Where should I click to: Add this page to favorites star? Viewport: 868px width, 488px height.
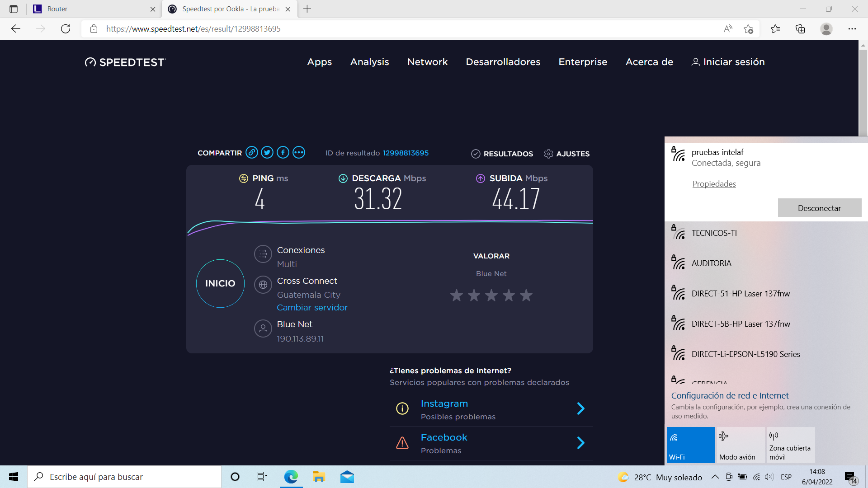click(748, 29)
